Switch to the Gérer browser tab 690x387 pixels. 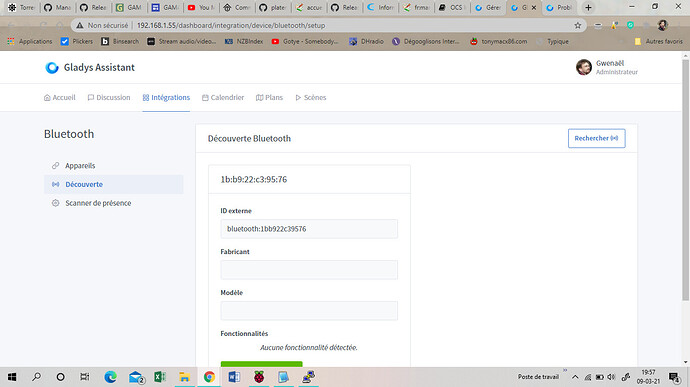click(x=488, y=7)
